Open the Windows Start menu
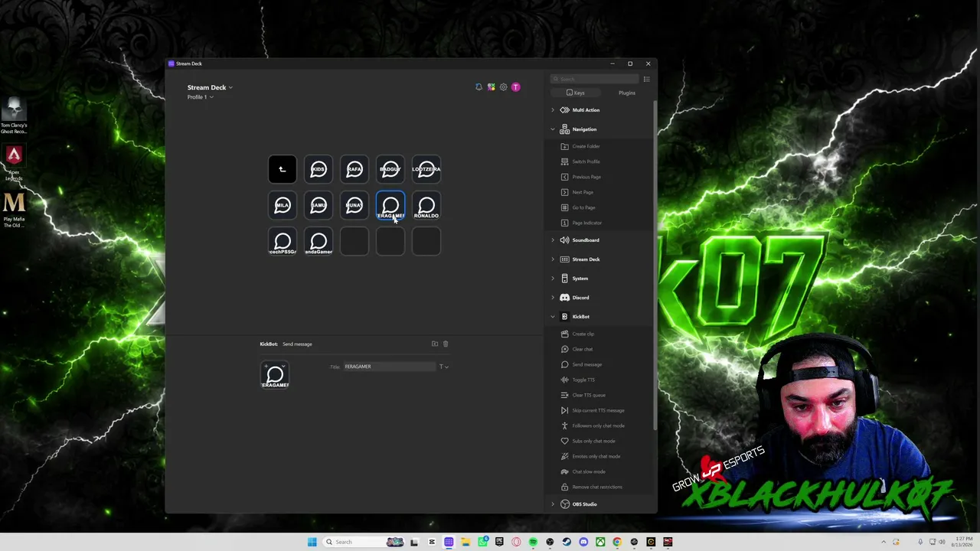Image resolution: width=980 pixels, height=551 pixels. pyautogui.click(x=312, y=542)
